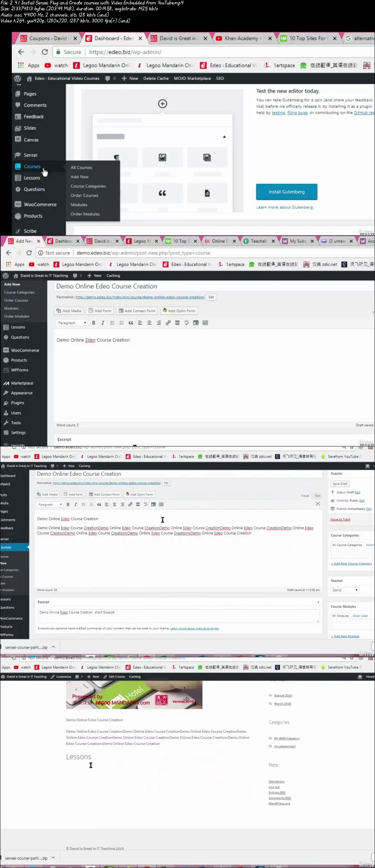Viewport: 375px width, 868px height.
Task: Click Edit Course in course preview admin bar
Action: pos(114,677)
